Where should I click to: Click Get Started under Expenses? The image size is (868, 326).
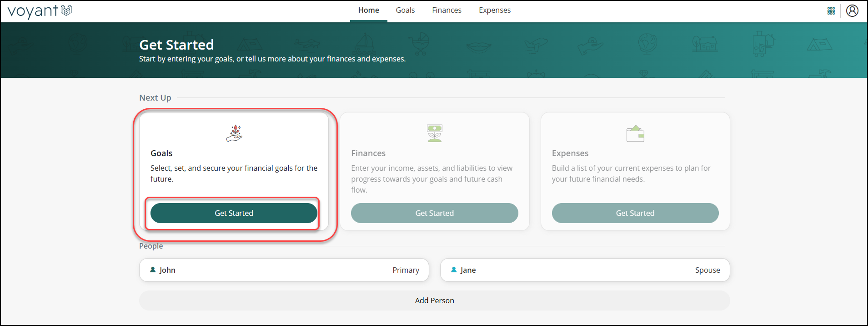coord(635,213)
